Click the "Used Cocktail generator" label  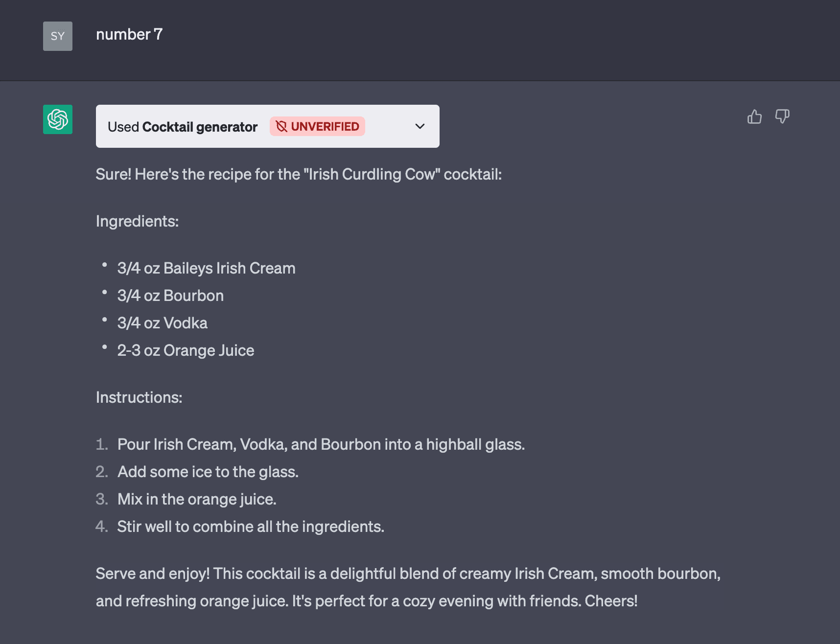coord(182,127)
